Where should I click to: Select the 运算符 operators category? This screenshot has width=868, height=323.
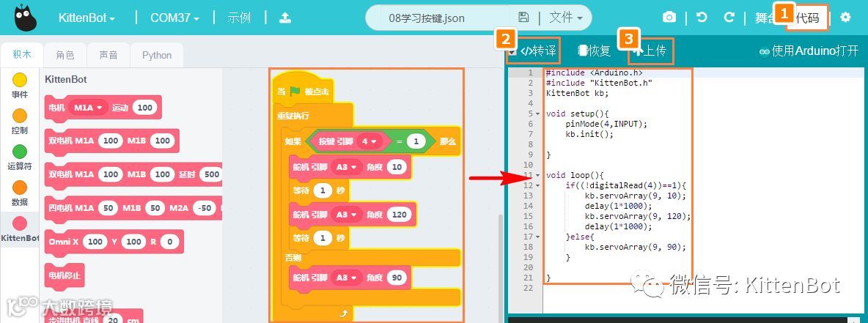[19, 157]
